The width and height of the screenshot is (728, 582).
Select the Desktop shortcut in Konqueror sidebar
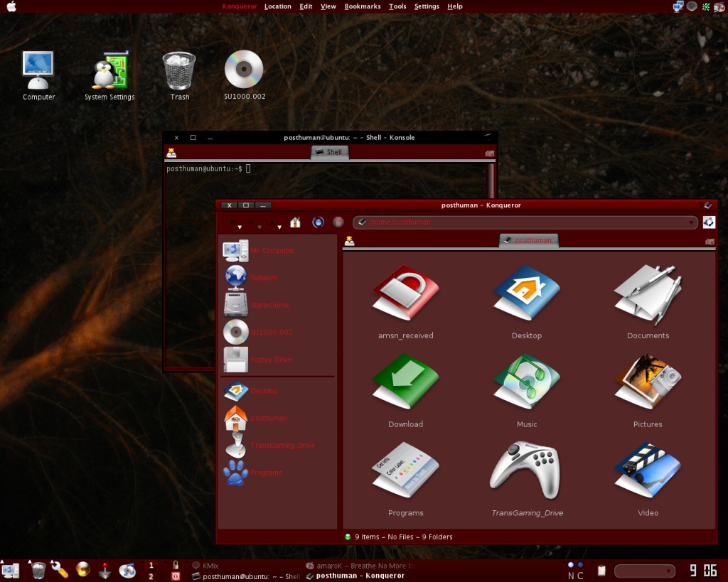point(251,391)
